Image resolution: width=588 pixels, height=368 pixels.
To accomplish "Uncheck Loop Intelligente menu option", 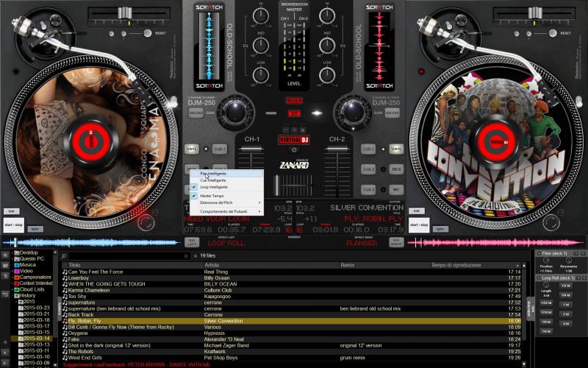I will coord(226,187).
